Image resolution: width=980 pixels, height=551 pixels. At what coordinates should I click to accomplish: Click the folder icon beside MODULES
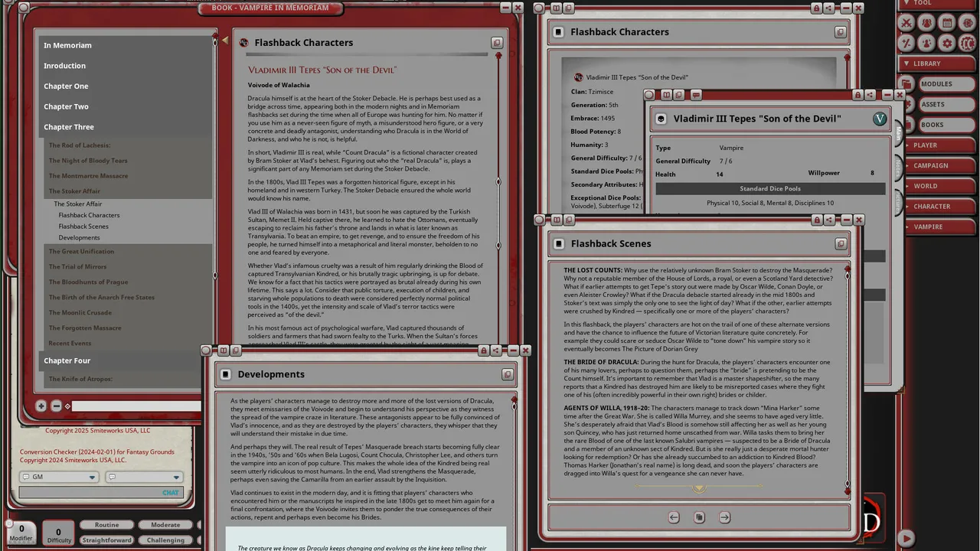tap(906, 83)
